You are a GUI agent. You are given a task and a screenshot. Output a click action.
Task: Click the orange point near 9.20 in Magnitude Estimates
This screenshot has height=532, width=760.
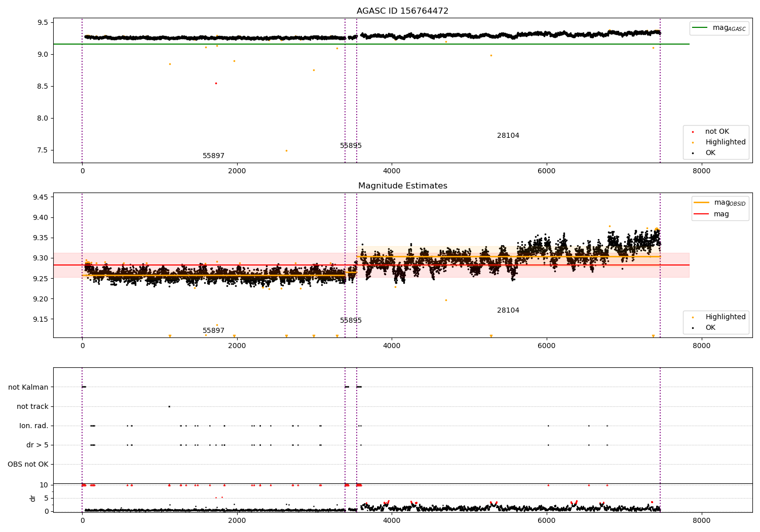tap(446, 300)
